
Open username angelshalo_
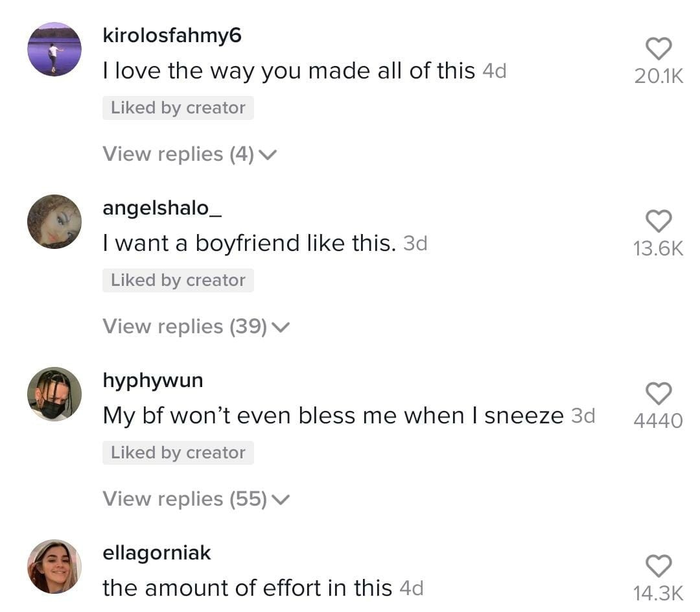[156, 208]
